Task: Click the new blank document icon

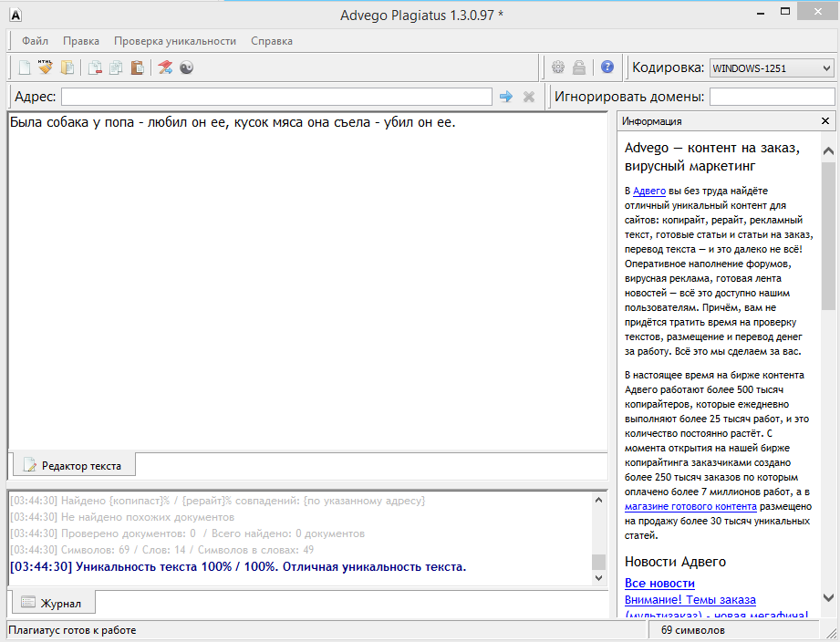Action: pos(25,67)
